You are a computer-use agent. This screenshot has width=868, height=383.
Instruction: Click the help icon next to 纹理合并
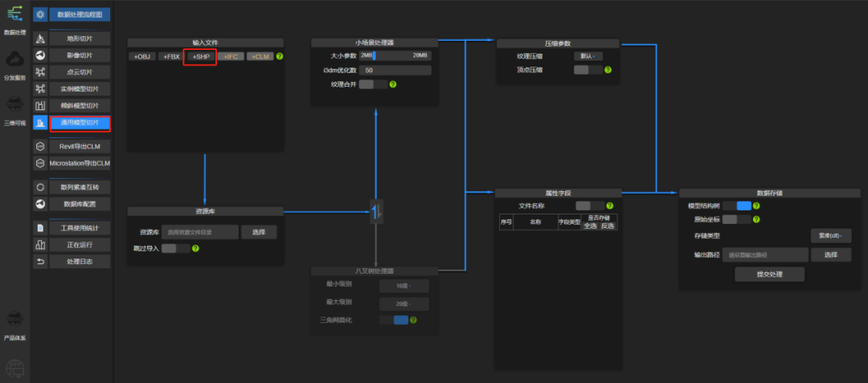(x=393, y=84)
